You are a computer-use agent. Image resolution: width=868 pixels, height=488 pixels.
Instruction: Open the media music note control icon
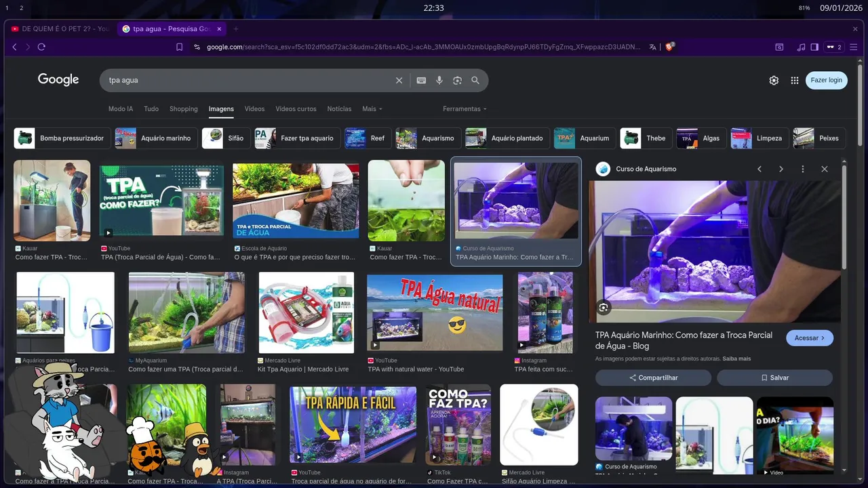(802, 47)
